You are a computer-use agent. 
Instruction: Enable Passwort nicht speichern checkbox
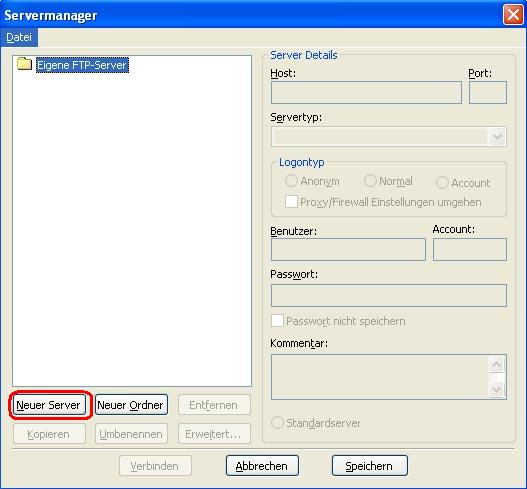tap(277, 321)
